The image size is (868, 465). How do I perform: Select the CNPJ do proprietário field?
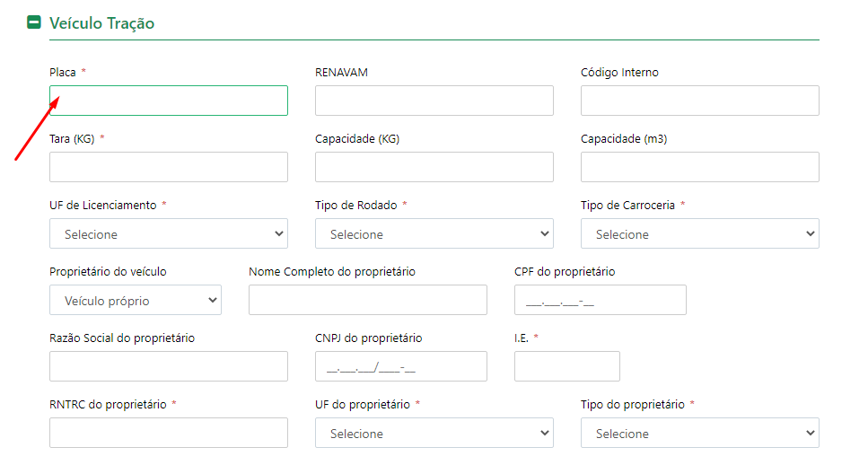(x=401, y=366)
